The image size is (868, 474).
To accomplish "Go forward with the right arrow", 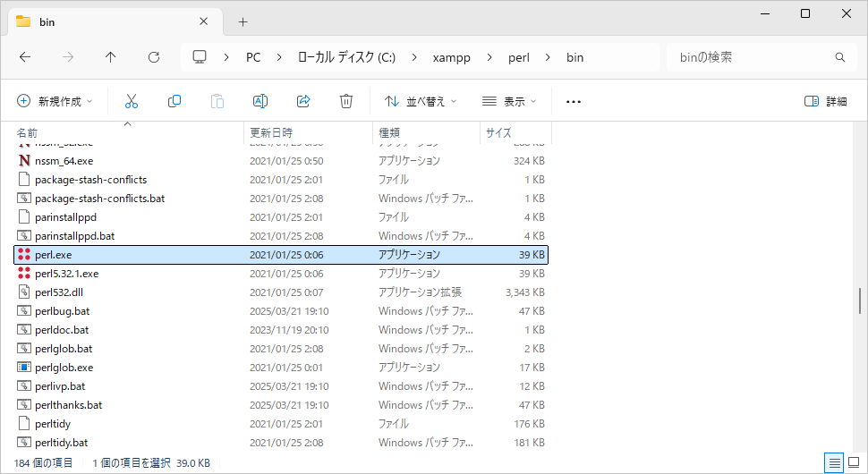I will 68,57.
